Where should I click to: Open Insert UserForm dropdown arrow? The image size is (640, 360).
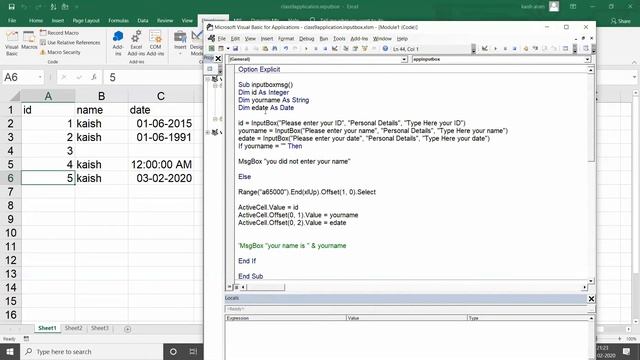coord(228,49)
